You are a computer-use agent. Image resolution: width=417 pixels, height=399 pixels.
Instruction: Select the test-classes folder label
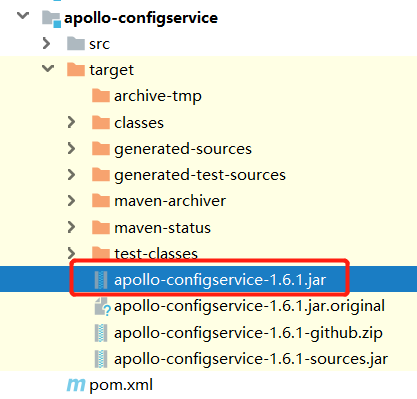[x=156, y=254]
